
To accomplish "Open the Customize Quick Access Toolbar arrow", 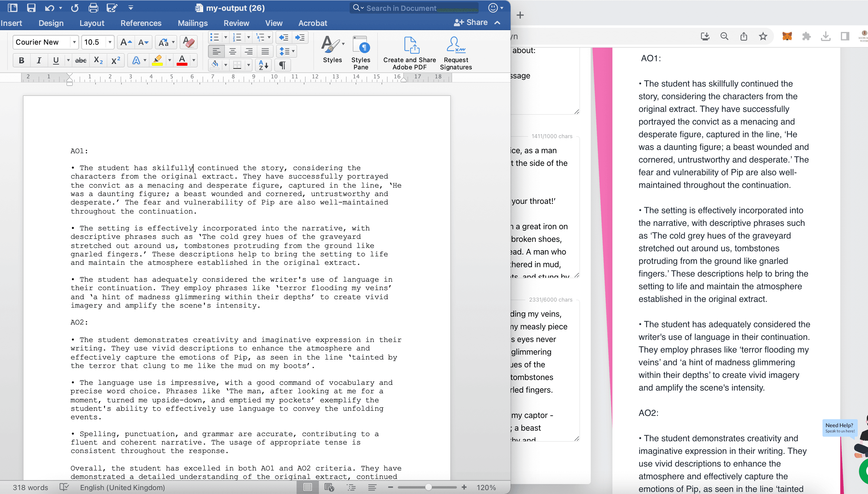I will click(131, 8).
